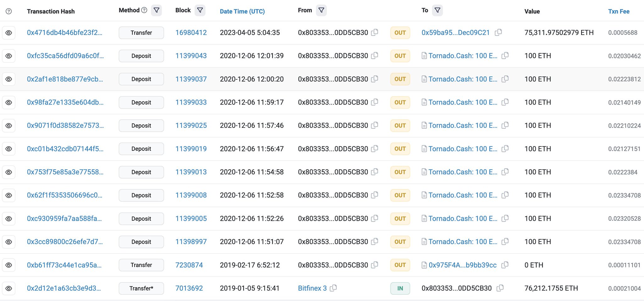
Task: Open the Bitfinex 3 address link
Action: click(312, 288)
